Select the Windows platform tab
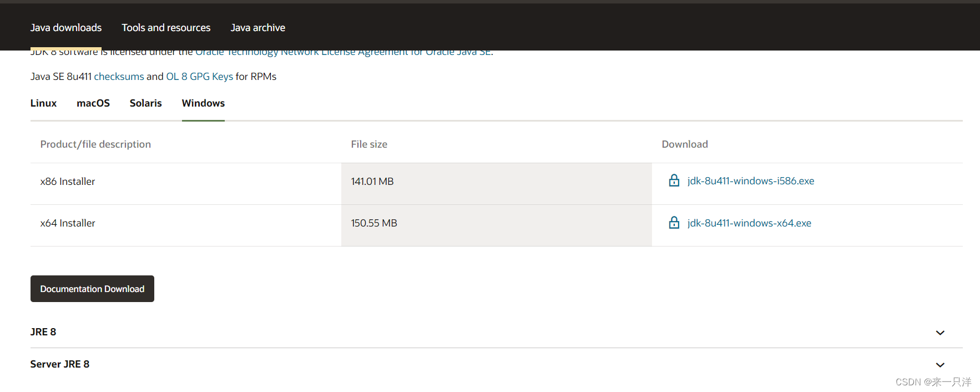 [203, 103]
